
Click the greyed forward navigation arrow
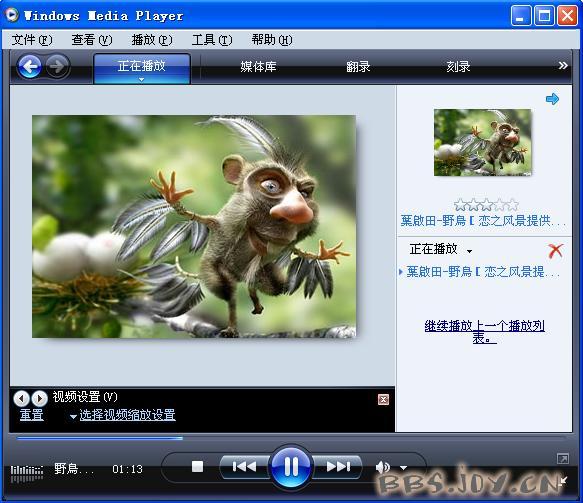click(57, 67)
